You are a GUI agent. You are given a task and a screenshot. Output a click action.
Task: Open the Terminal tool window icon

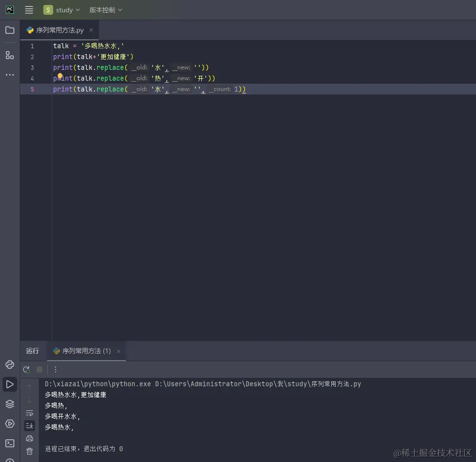pyautogui.click(x=10, y=443)
